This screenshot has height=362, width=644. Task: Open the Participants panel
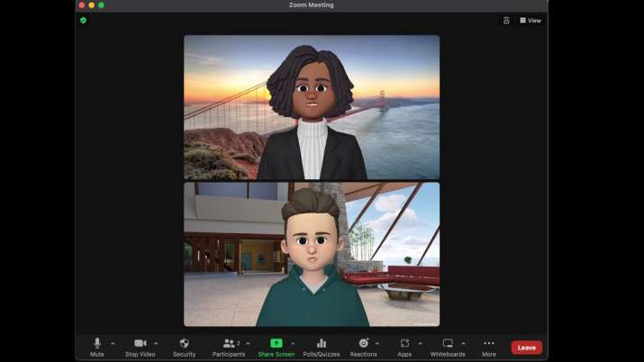click(x=229, y=348)
